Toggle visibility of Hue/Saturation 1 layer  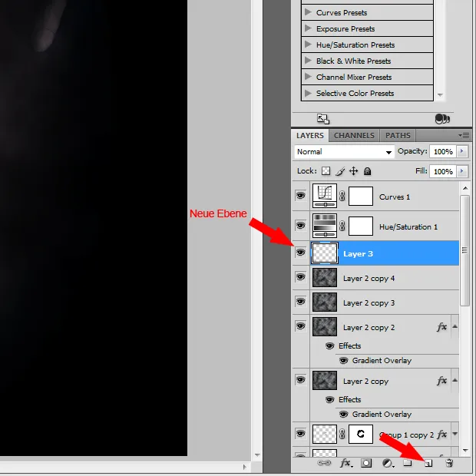[300, 226]
